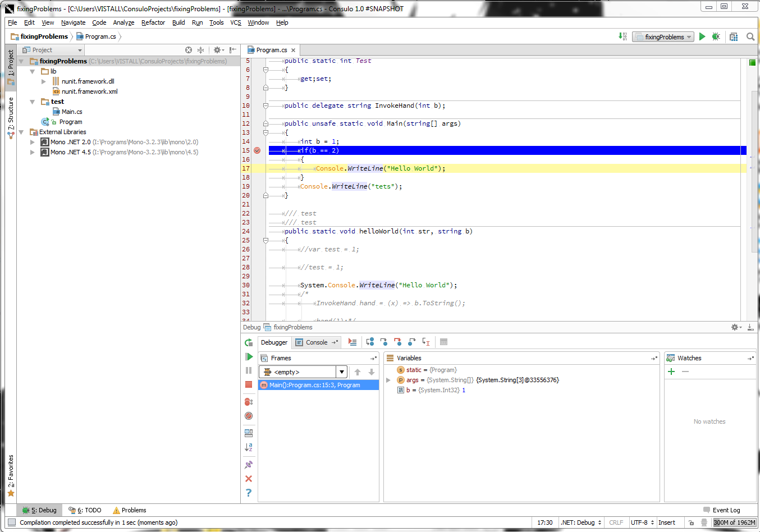The height and width of the screenshot is (532, 760).
Task: Expand the args variable in Variables panel
Action: 387,380
